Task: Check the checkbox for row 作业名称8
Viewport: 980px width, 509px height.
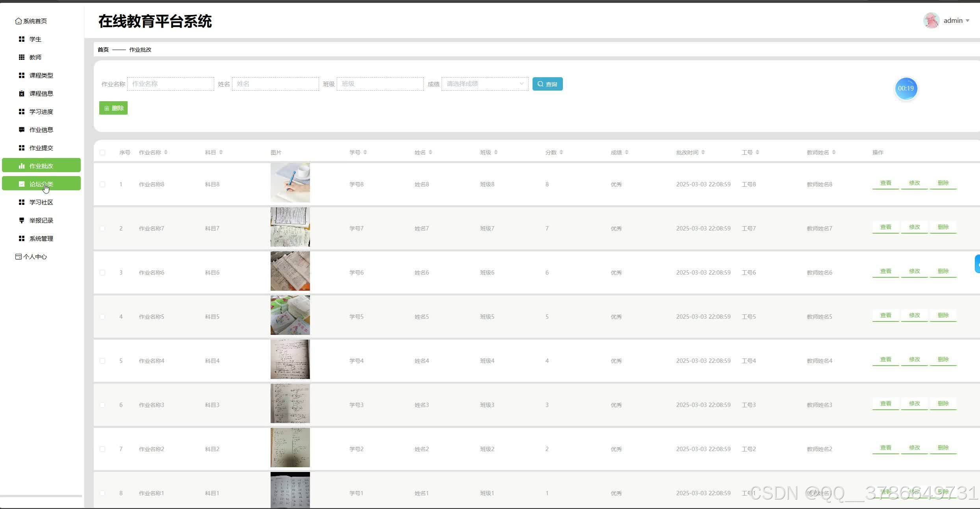Action: coord(102,184)
